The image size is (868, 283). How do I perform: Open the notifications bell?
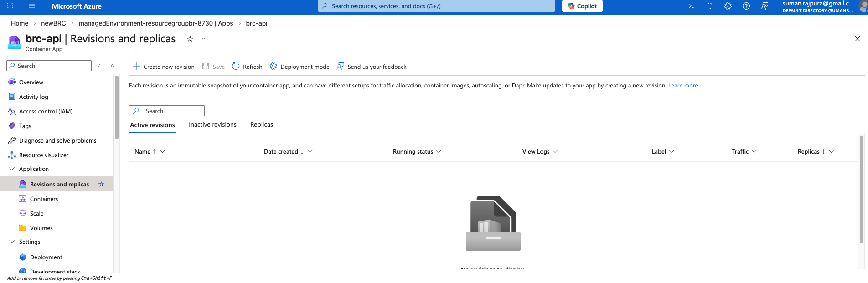pyautogui.click(x=710, y=6)
